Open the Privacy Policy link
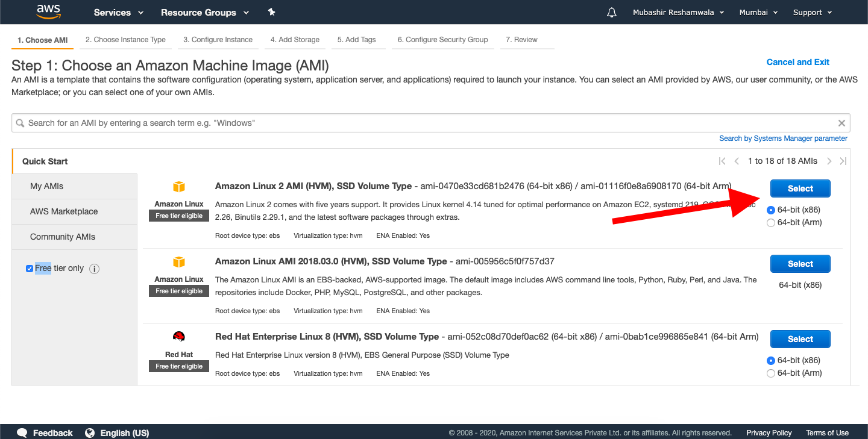This screenshot has height=439, width=868. pyautogui.click(x=769, y=433)
